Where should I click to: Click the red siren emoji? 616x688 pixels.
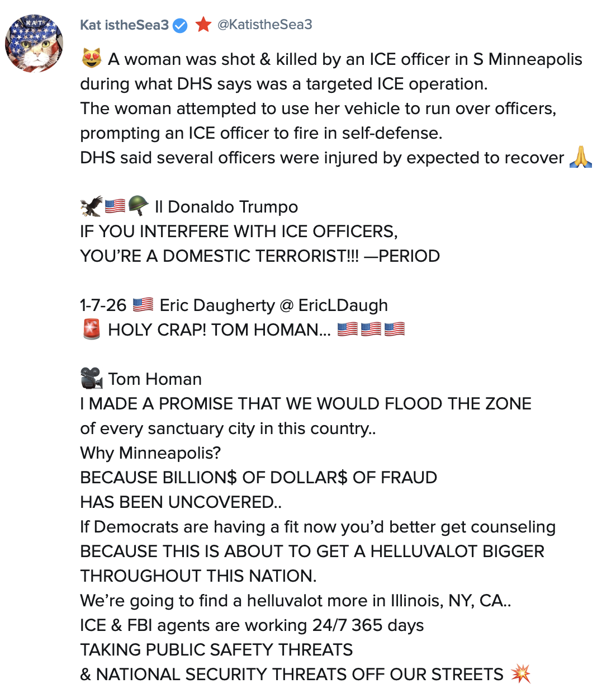[x=92, y=329]
